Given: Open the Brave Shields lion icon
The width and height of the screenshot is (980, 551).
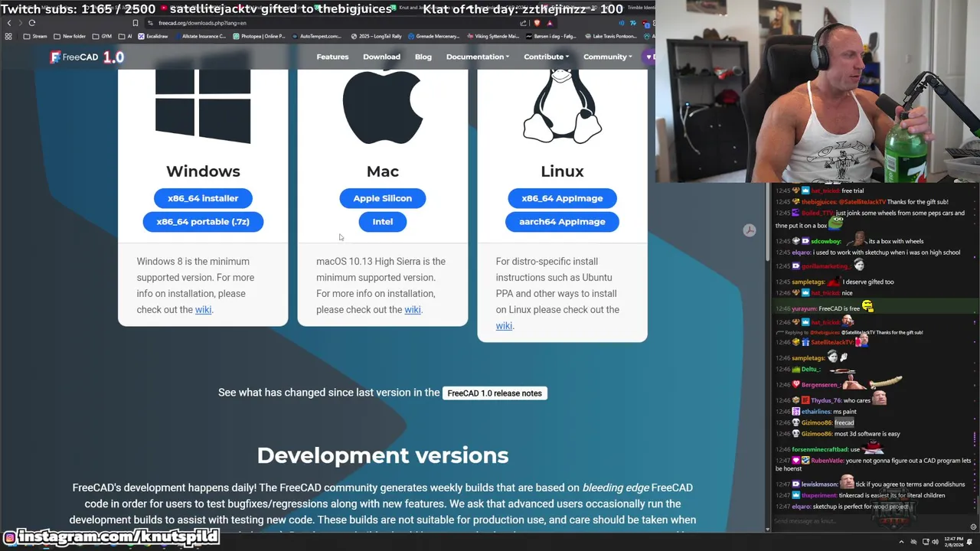Looking at the screenshot, I should 537,23.
